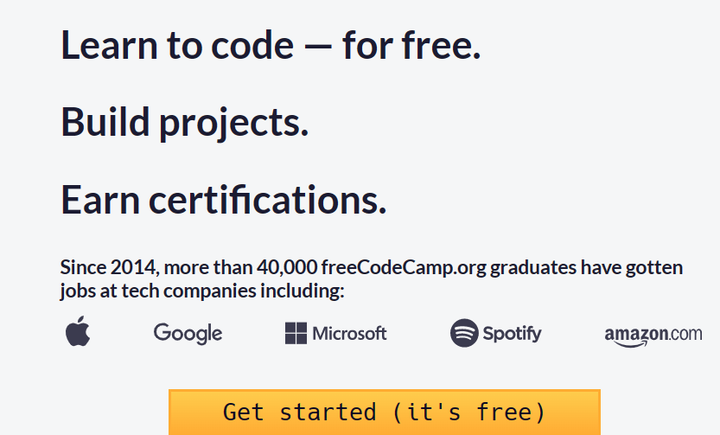This screenshot has height=435, width=720.
Task: Click the "Learn to code — for free." heading
Action: (271, 46)
